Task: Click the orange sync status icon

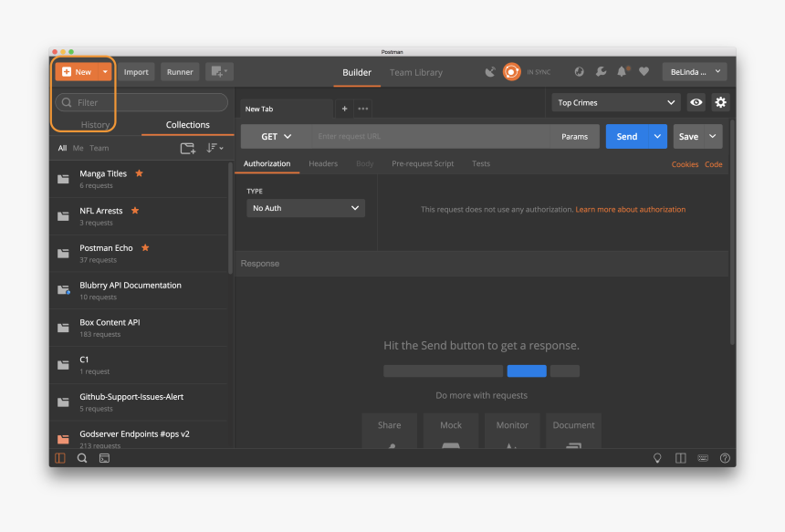Action: (512, 72)
